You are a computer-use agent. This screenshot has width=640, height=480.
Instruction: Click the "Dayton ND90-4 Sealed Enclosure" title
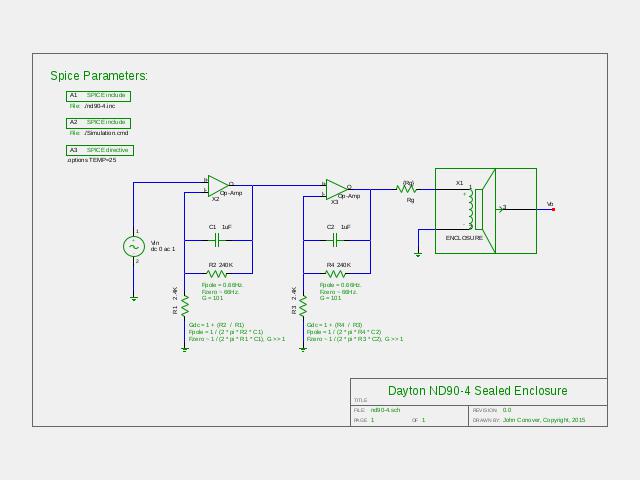(x=478, y=391)
